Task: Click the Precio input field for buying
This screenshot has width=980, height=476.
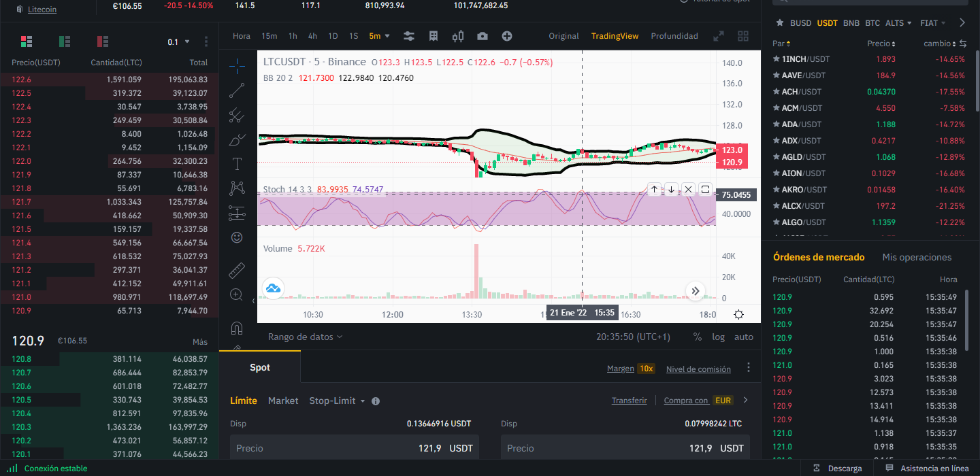Action: coord(354,448)
